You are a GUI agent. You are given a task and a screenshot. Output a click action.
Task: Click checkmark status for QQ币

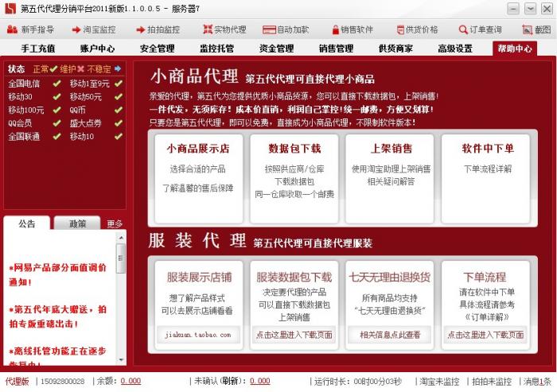pyautogui.click(x=119, y=110)
